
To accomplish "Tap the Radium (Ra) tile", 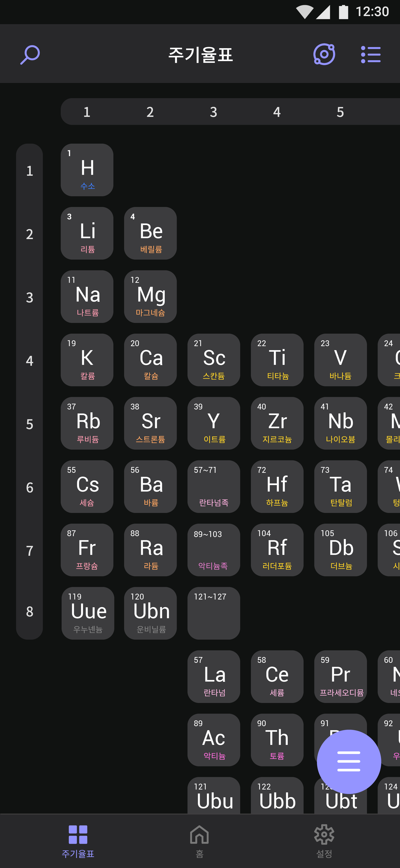I will tap(150, 550).
